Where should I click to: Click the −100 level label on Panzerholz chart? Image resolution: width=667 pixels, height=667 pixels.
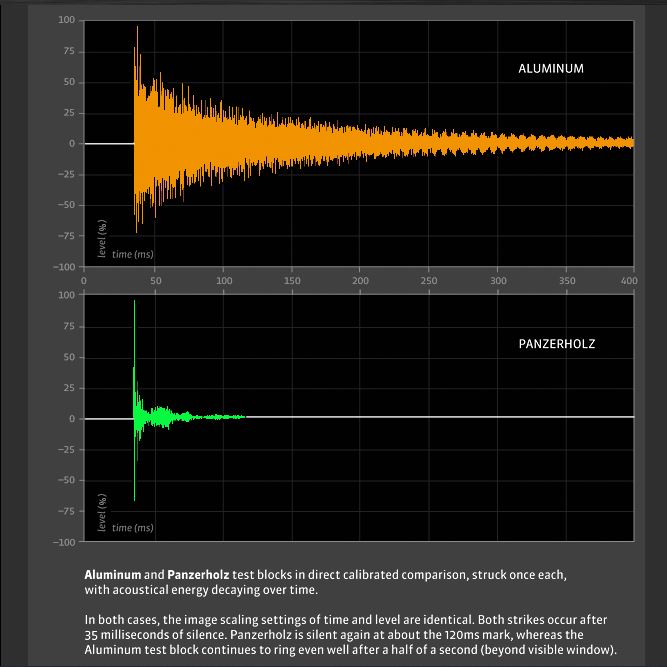click(x=64, y=542)
